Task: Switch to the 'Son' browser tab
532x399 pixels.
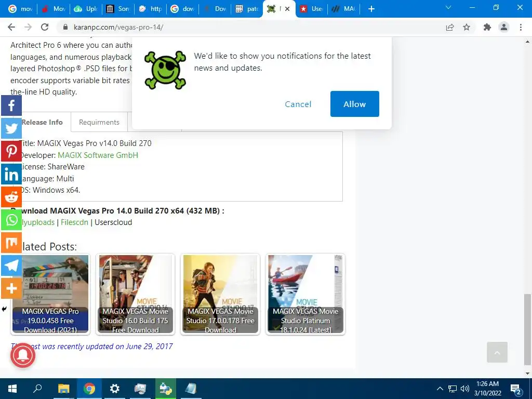Action: [118, 9]
